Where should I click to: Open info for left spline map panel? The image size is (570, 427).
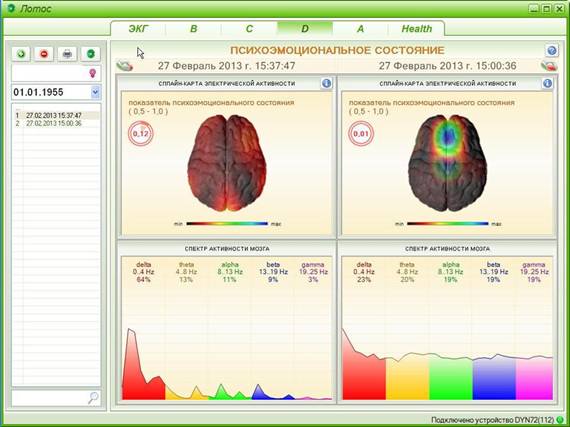coord(326,84)
